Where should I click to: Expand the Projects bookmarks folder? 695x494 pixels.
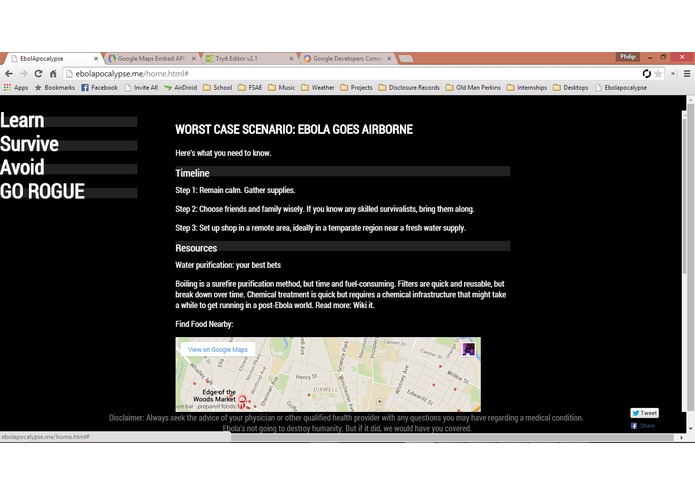tap(356, 88)
